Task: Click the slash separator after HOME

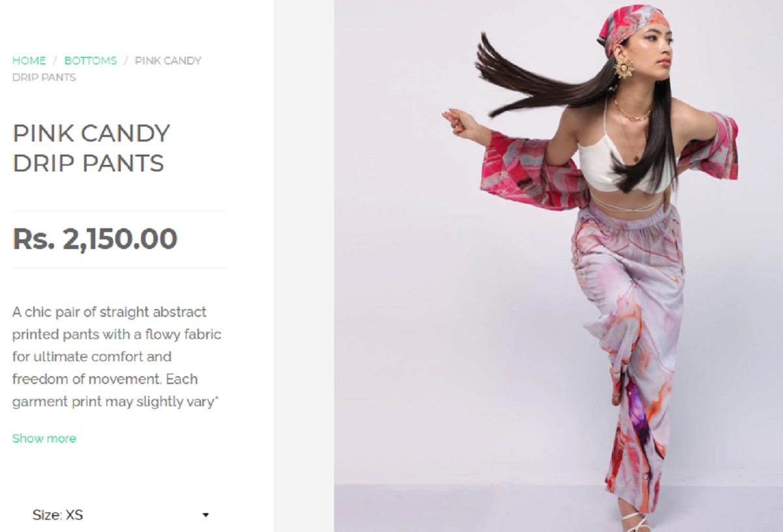Action: coord(55,61)
